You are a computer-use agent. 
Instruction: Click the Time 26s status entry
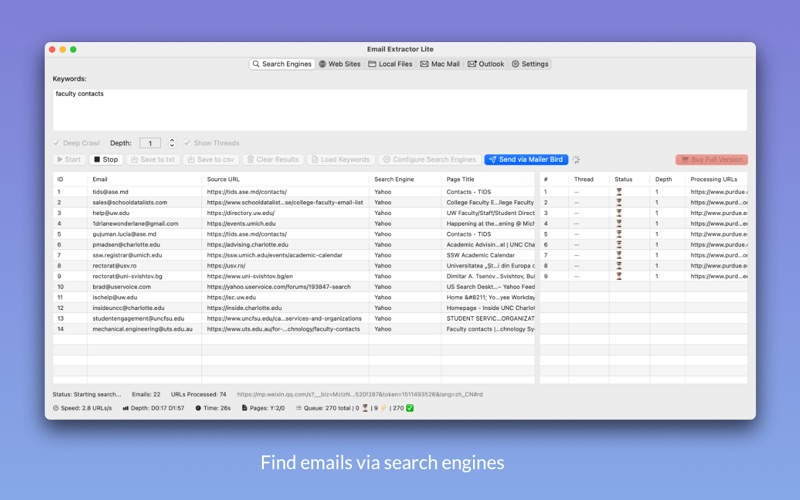213,408
